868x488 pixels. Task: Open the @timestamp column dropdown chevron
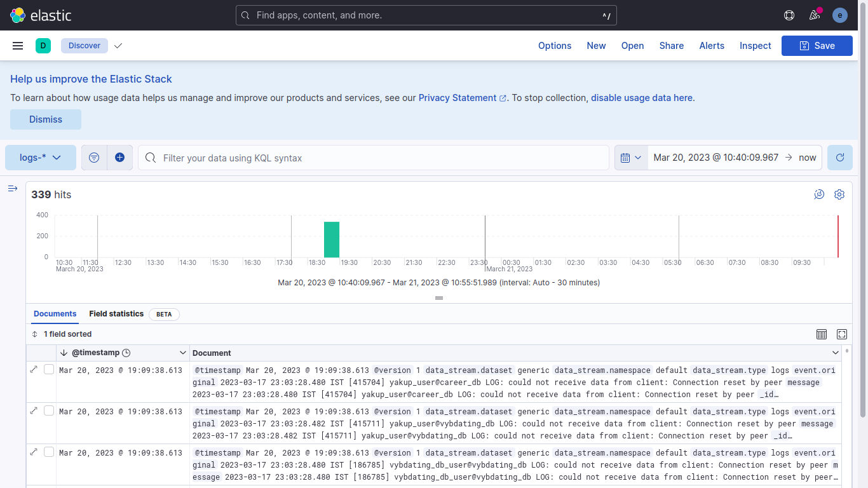coord(183,353)
